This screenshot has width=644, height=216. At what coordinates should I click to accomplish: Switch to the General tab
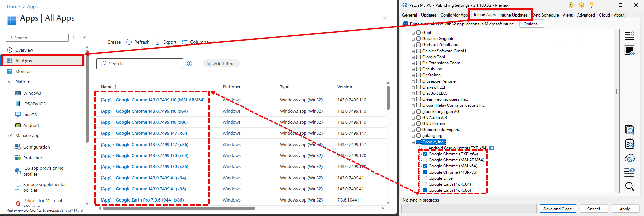pos(409,15)
